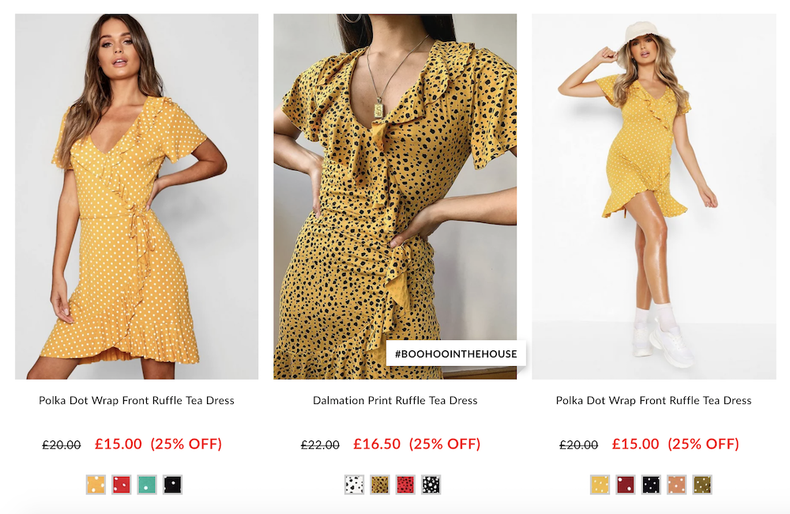
Task: Pick yellow swatch beside the bright red swatch
Action: point(96,485)
